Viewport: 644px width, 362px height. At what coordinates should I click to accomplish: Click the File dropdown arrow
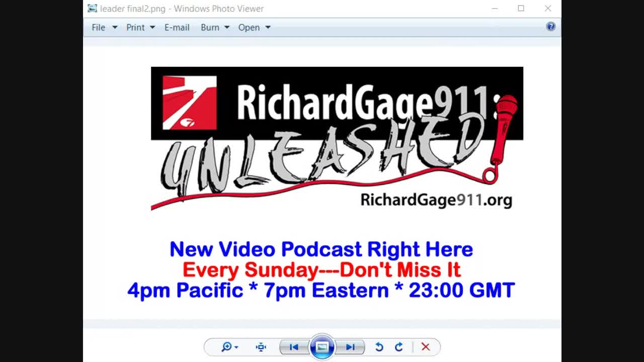tap(115, 27)
